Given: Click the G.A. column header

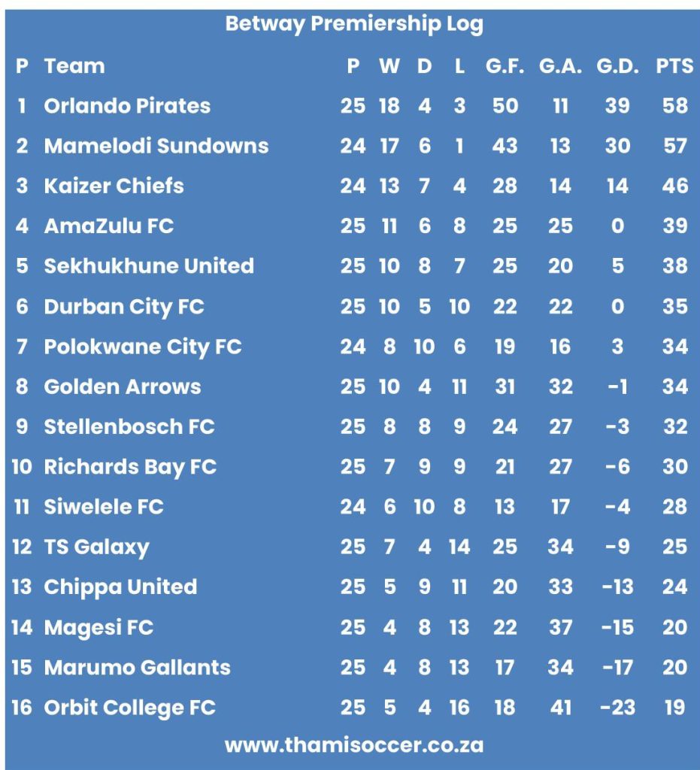Looking at the screenshot, I should coord(560,65).
